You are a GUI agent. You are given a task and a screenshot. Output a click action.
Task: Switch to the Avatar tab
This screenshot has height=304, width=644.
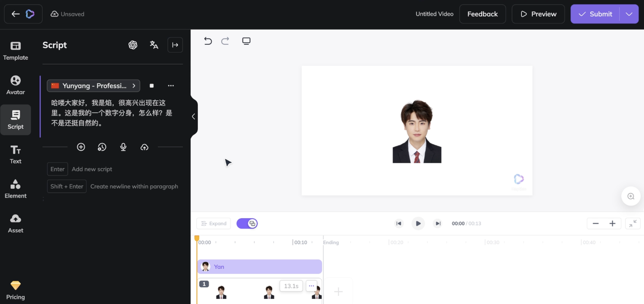coord(16,85)
